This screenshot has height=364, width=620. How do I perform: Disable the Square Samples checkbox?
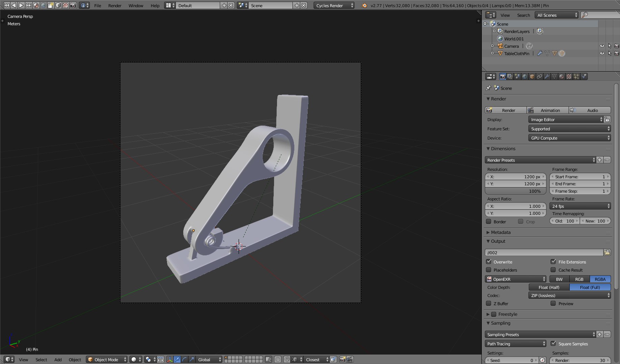tap(553, 343)
